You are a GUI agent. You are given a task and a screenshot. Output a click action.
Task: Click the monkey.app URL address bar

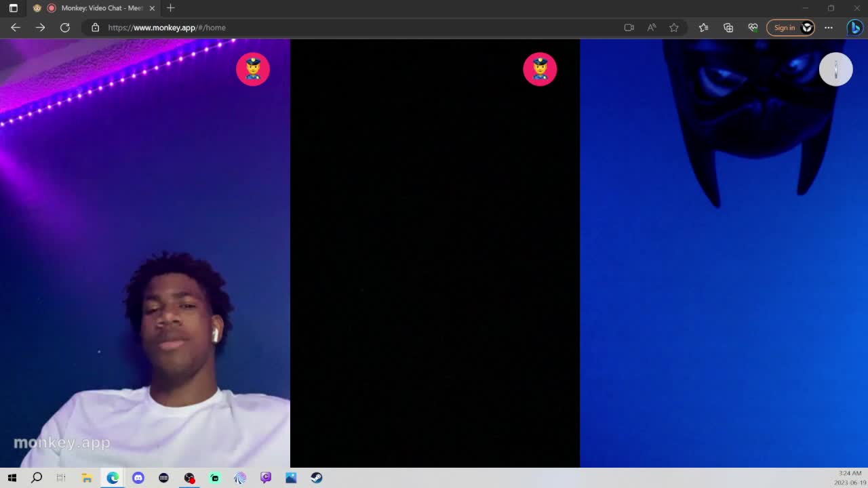tap(339, 28)
